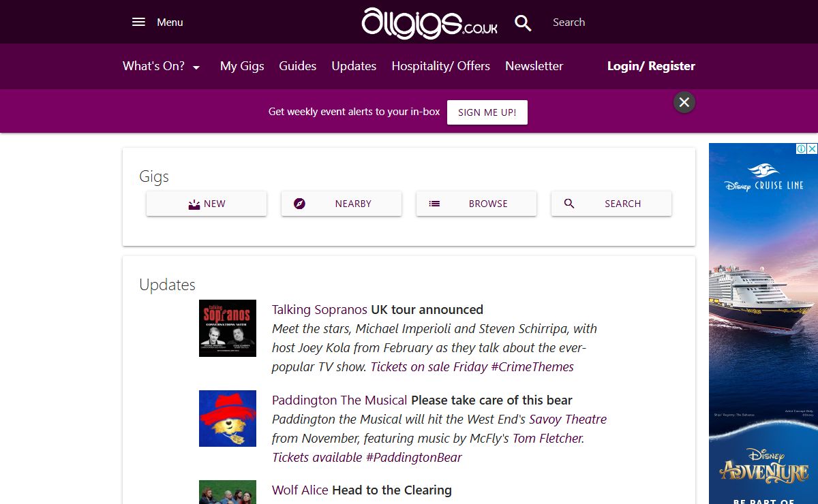Click the NEW gigs button

pos(207,204)
